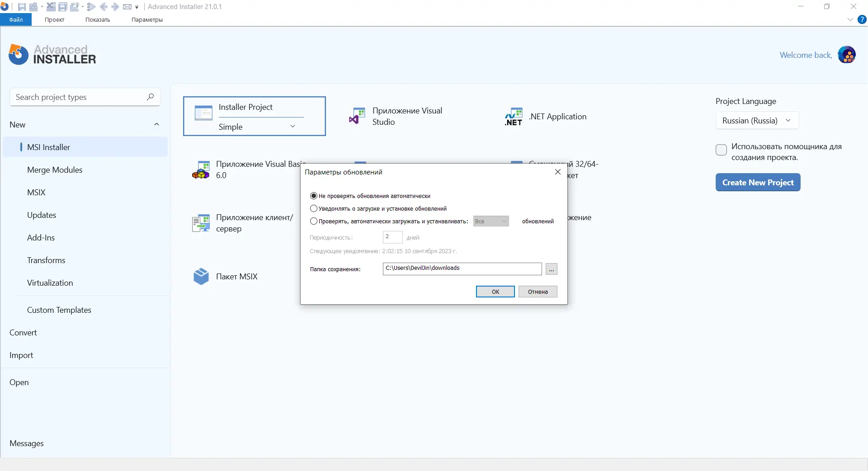868x471 pixels.
Task: Choose the .NET Application icon
Action: point(514,117)
